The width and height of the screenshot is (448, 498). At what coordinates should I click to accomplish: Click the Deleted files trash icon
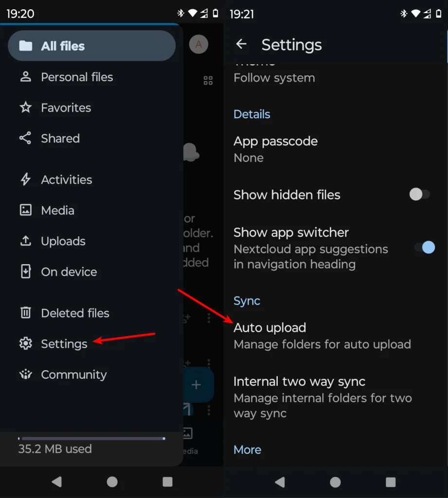coord(25,313)
